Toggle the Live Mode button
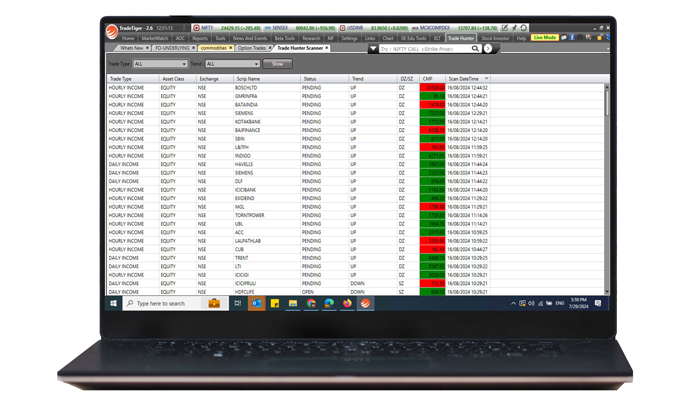This screenshot has height=402, width=700. click(x=545, y=38)
